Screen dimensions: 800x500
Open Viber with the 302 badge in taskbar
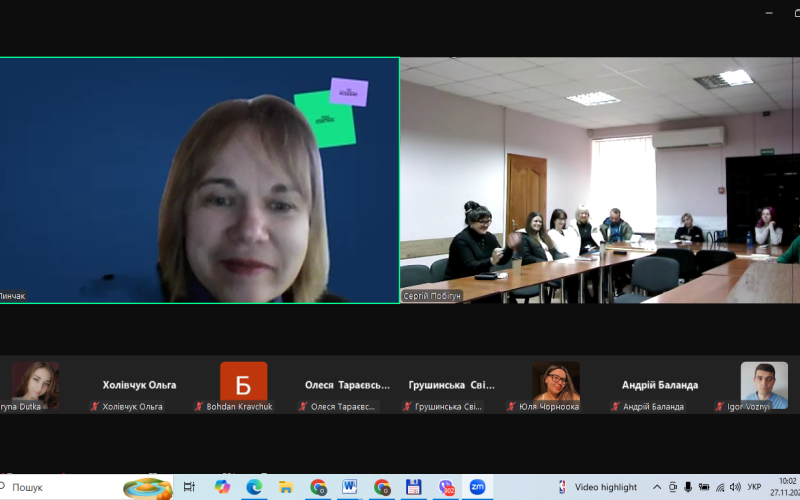point(446,487)
